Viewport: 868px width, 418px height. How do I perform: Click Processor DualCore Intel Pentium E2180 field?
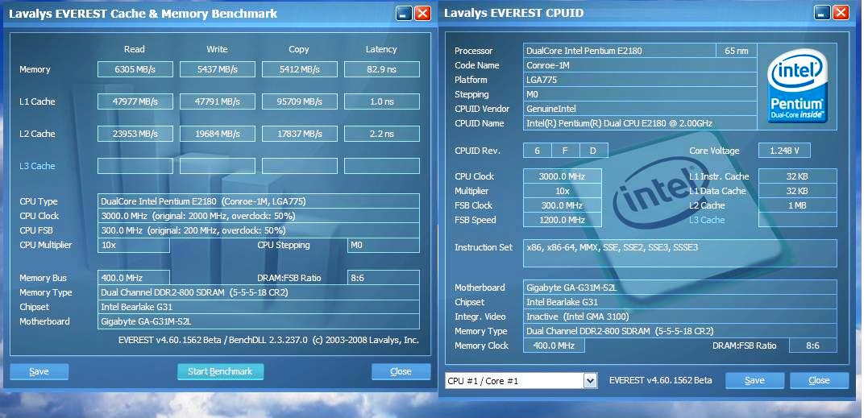[620, 50]
